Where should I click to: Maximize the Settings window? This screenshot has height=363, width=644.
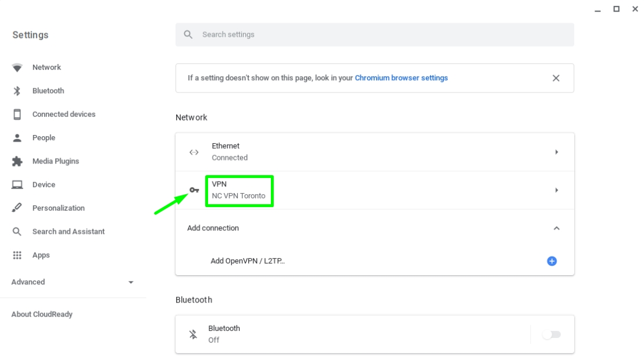pos(616,9)
